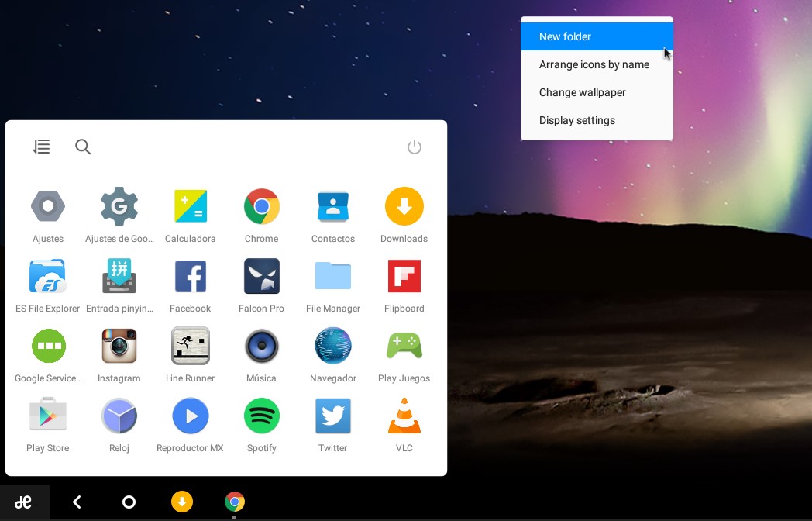Launch the Navegador browser

pyautogui.click(x=333, y=346)
